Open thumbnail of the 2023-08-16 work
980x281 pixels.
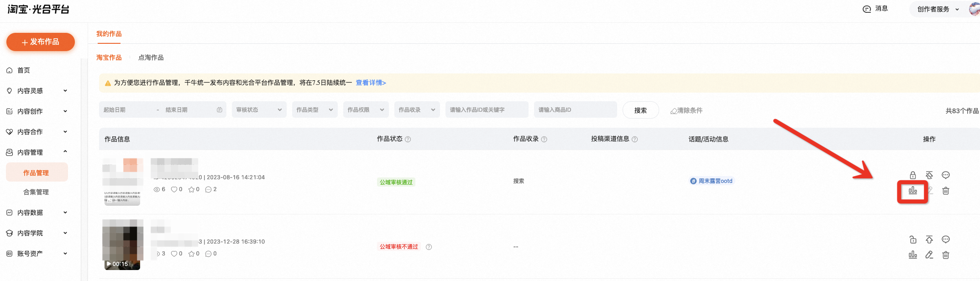pyautogui.click(x=122, y=182)
